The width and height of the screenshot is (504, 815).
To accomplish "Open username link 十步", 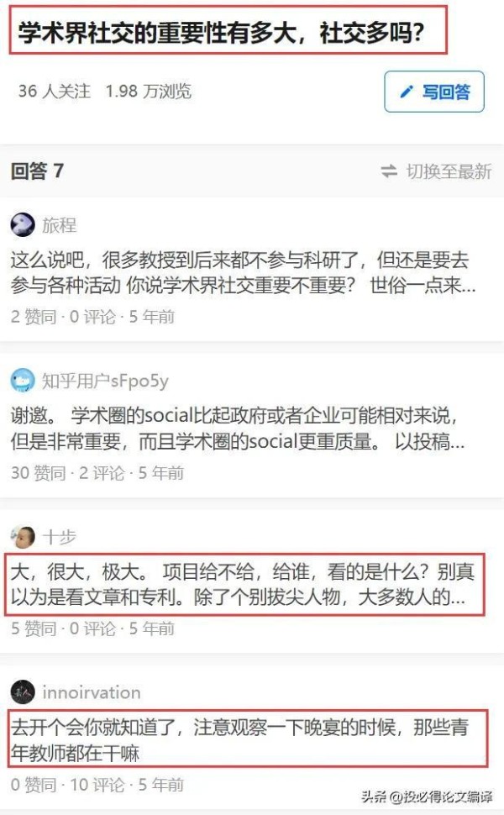I will tap(60, 537).
